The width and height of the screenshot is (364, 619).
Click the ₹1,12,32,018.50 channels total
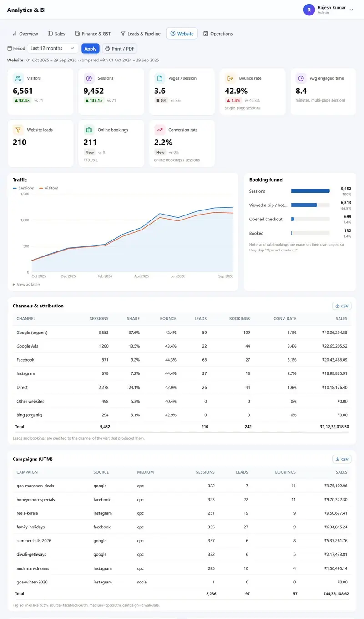[334, 427]
